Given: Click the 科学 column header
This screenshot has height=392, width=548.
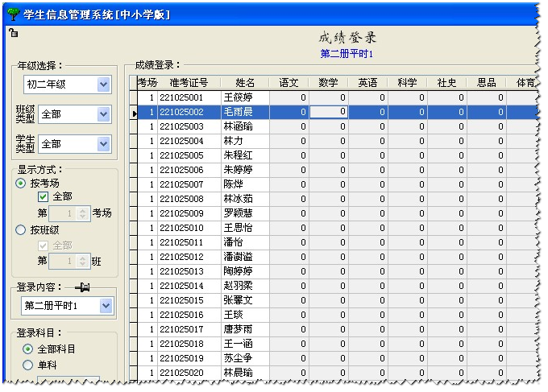Looking at the screenshot, I should tap(407, 83).
